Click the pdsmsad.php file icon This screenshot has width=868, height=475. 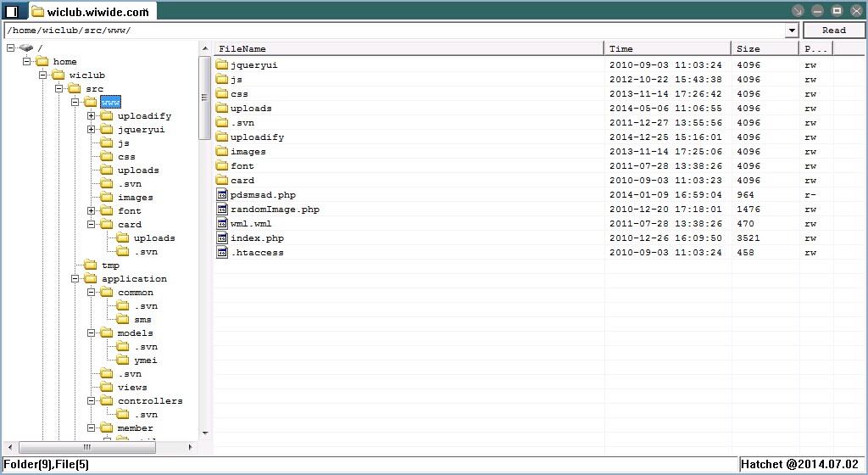point(222,194)
